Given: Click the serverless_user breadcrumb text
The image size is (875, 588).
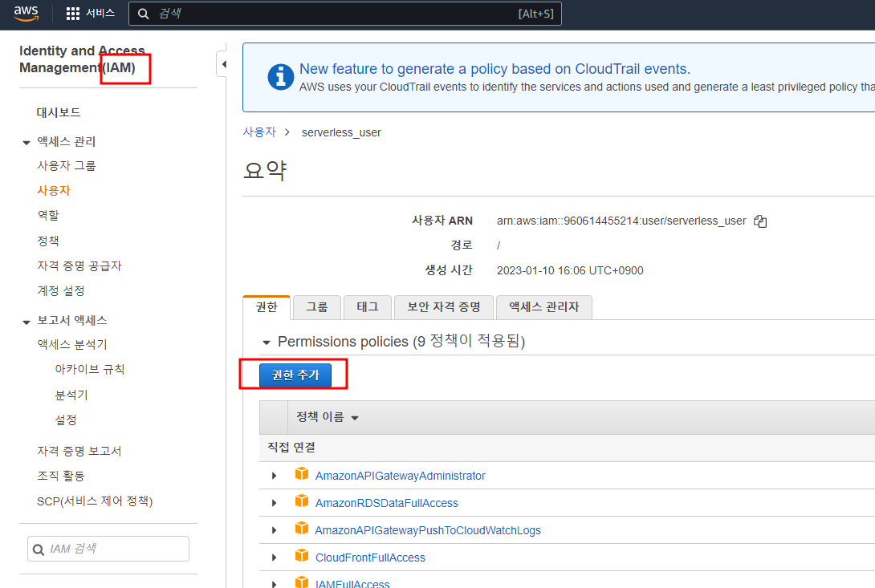Looking at the screenshot, I should pyautogui.click(x=341, y=133).
